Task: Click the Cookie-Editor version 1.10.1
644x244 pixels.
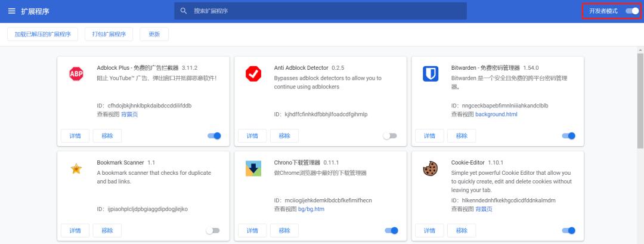Action: 496,162
